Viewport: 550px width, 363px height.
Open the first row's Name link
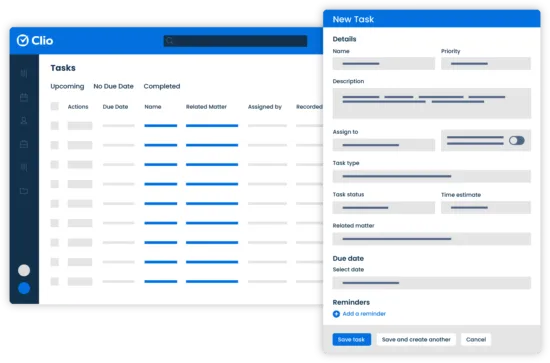pos(161,126)
